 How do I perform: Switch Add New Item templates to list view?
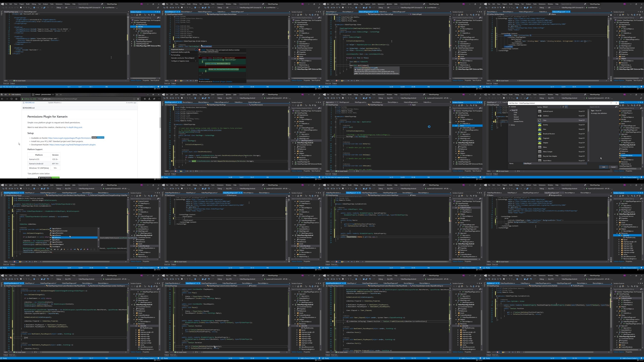pos(566,107)
